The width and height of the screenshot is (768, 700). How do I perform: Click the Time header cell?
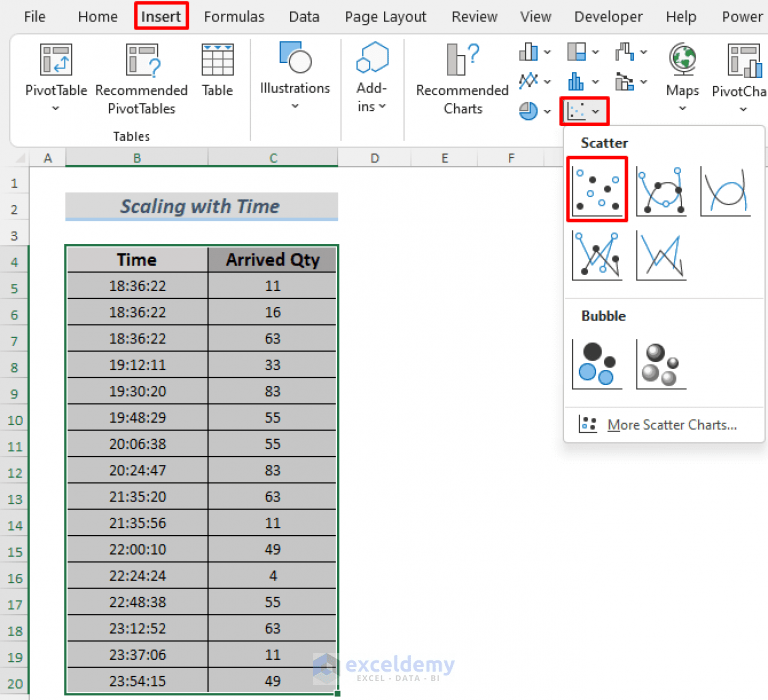[x=137, y=260]
